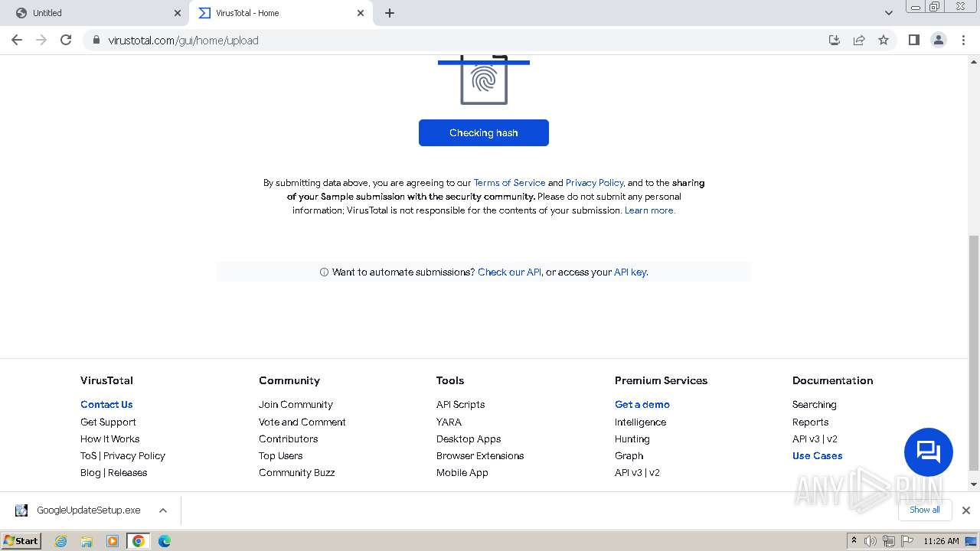This screenshot has height=551, width=980.
Task: Switch to the VirusTotal - Home tab
Action: (x=281, y=13)
